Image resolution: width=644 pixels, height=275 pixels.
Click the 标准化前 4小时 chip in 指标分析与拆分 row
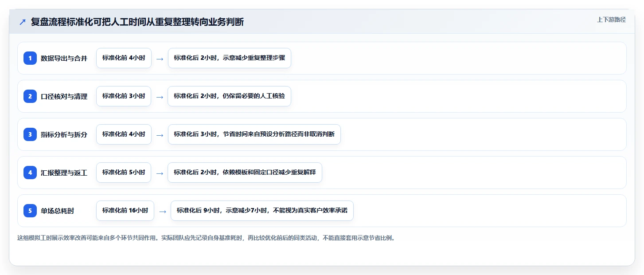click(124, 134)
